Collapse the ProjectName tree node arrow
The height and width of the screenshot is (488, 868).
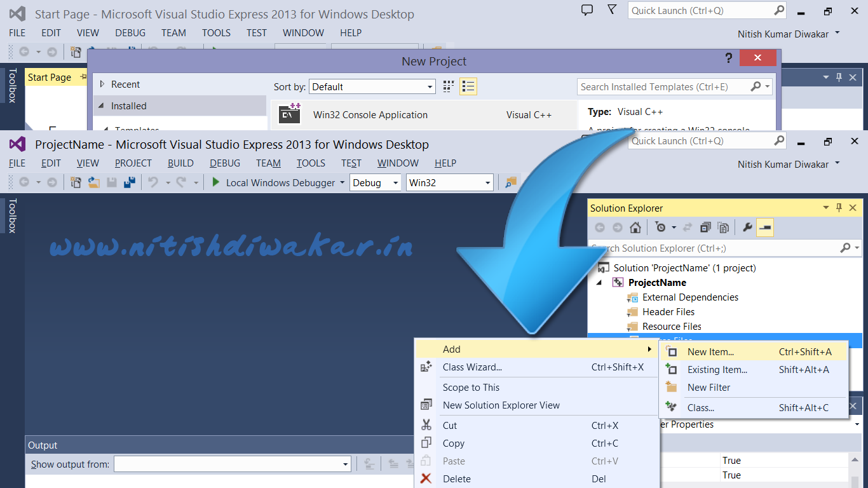pyautogui.click(x=599, y=283)
